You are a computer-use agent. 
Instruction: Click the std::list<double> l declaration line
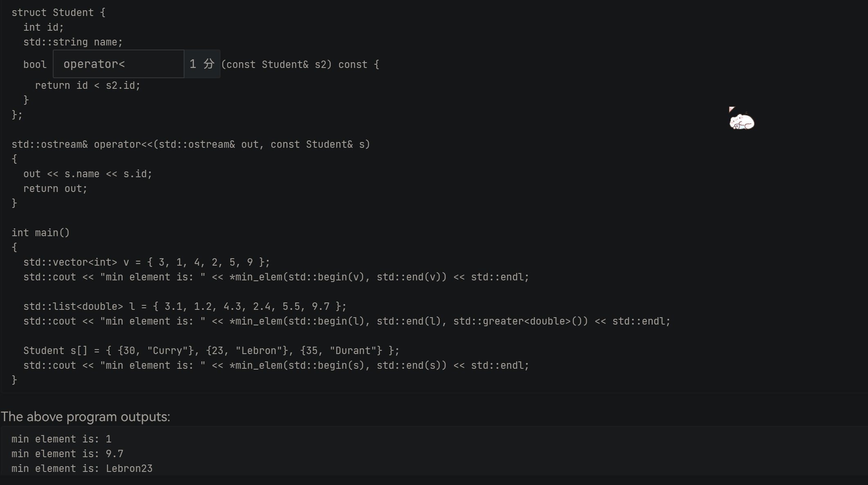click(x=184, y=307)
